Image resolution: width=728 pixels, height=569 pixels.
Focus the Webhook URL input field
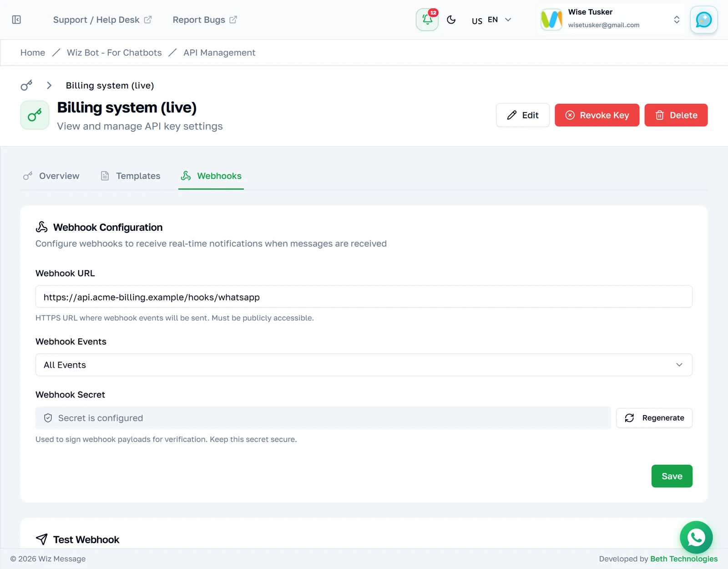[364, 297]
